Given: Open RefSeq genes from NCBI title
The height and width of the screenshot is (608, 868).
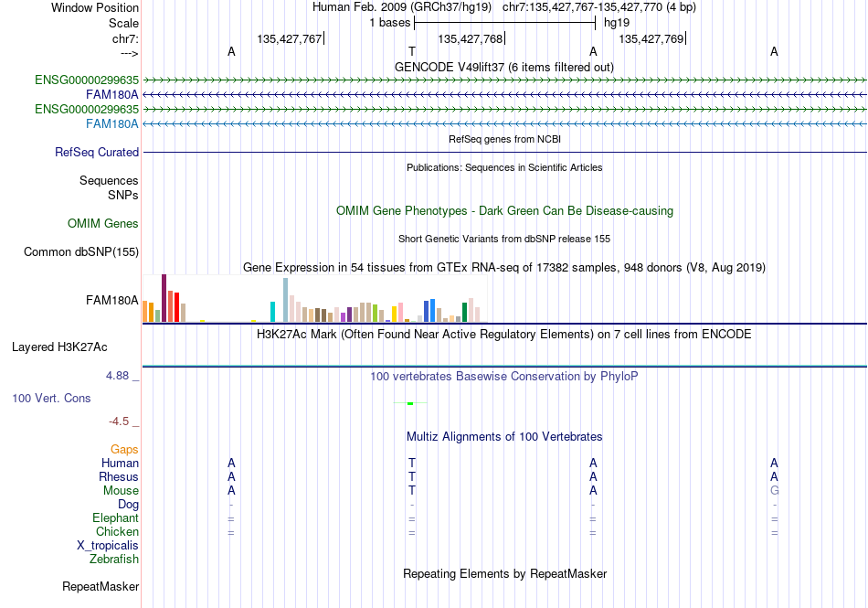Looking at the screenshot, I should [x=505, y=139].
